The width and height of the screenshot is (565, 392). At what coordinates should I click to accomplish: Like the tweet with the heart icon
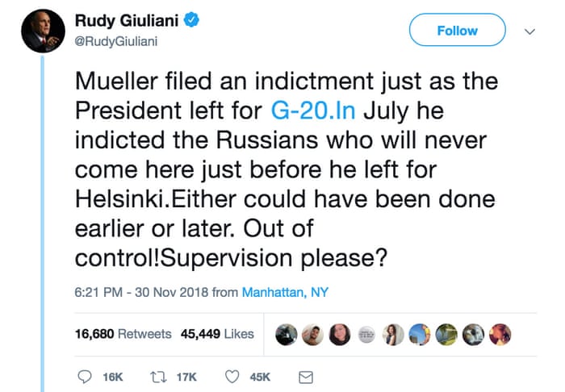click(x=232, y=377)
